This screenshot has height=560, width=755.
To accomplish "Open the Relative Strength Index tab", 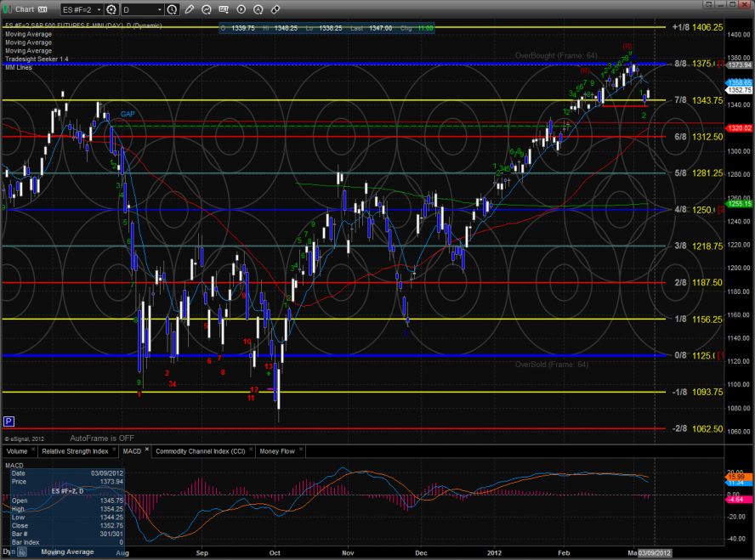I will tap(75, 450).
